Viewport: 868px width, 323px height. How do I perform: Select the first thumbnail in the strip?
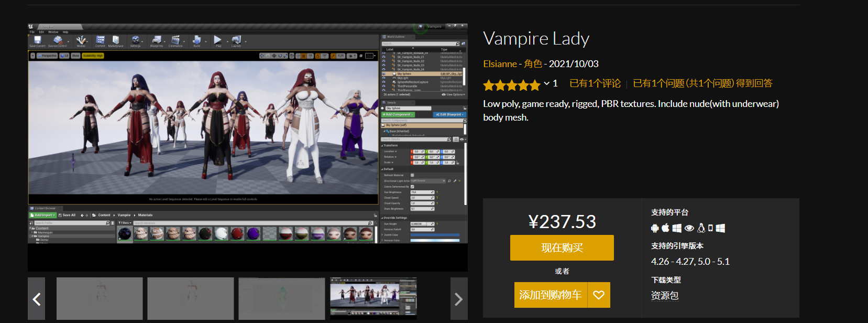pyautogui.click(x=100, y=298)
